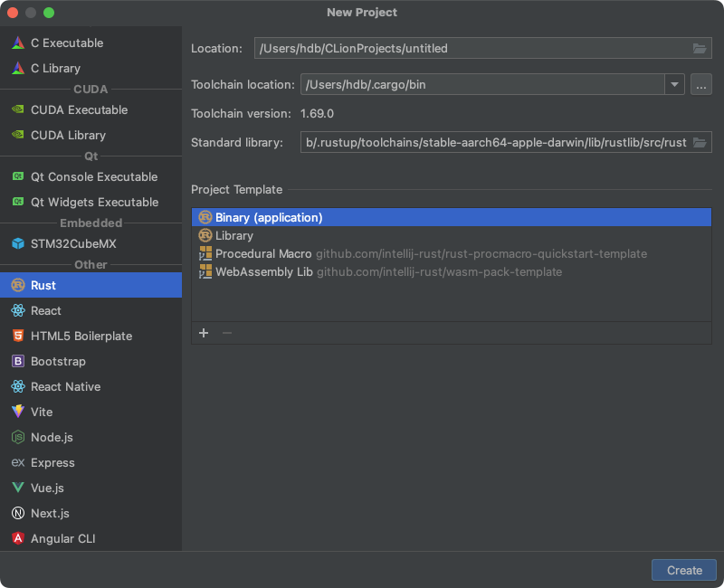Select React Native project type

pyautogui.click(x=91, y=387)
